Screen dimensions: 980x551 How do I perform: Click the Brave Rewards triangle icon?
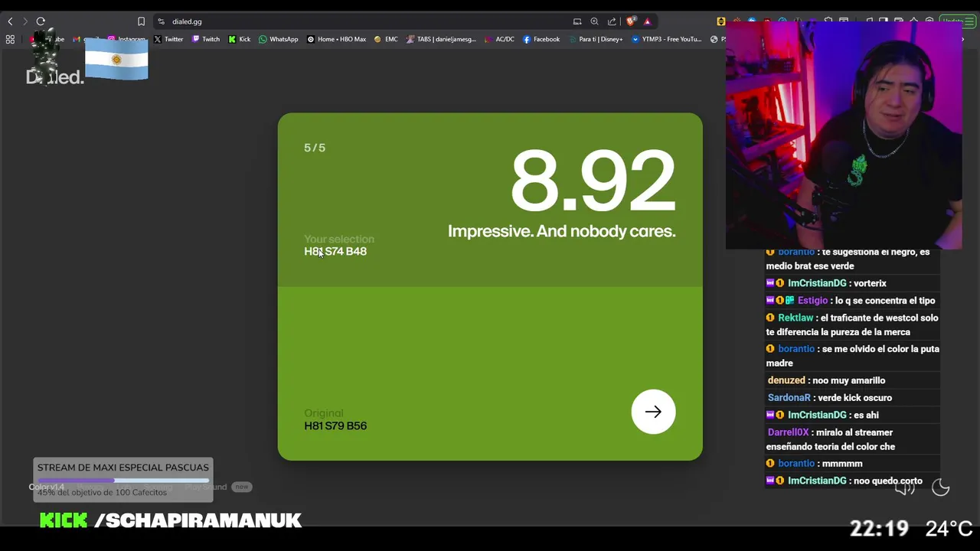pos(647,21)
